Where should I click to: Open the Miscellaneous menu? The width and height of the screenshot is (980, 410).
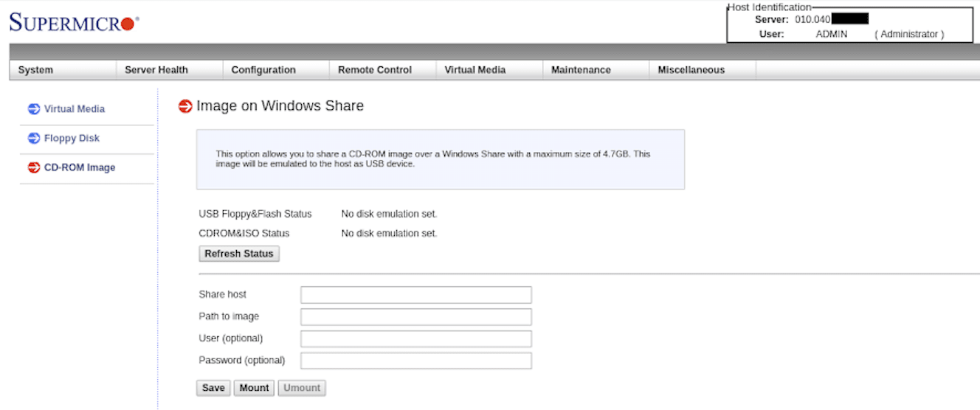(x=691, y=70)
